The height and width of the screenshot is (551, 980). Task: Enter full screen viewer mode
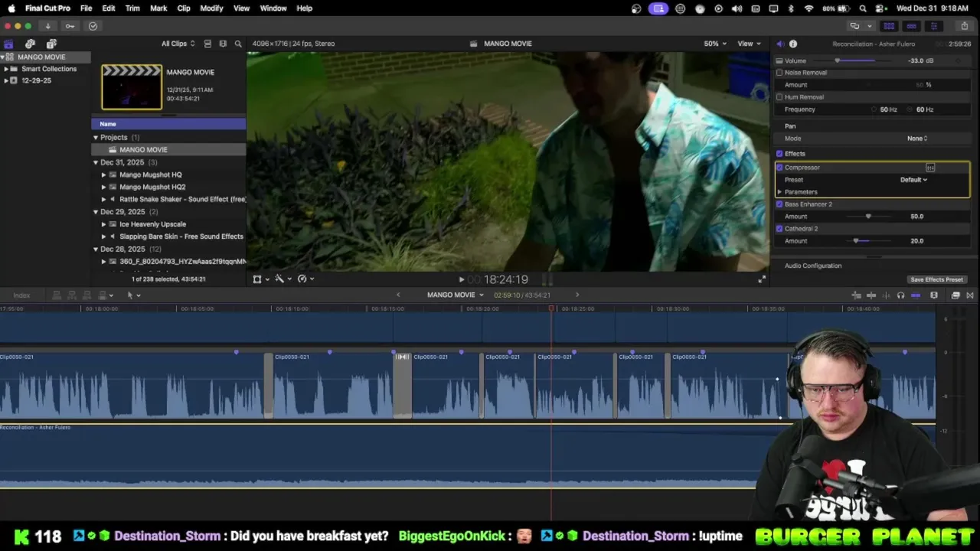(762, 279)
